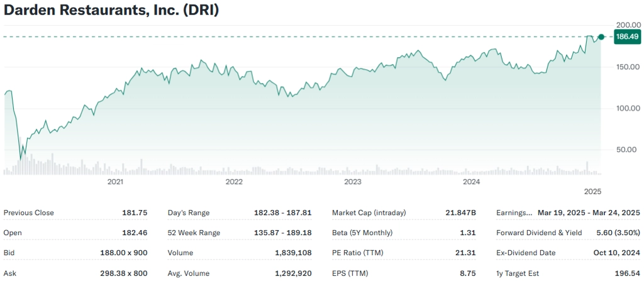Click the 1y Target Est value 196.54

coord(628,273)
